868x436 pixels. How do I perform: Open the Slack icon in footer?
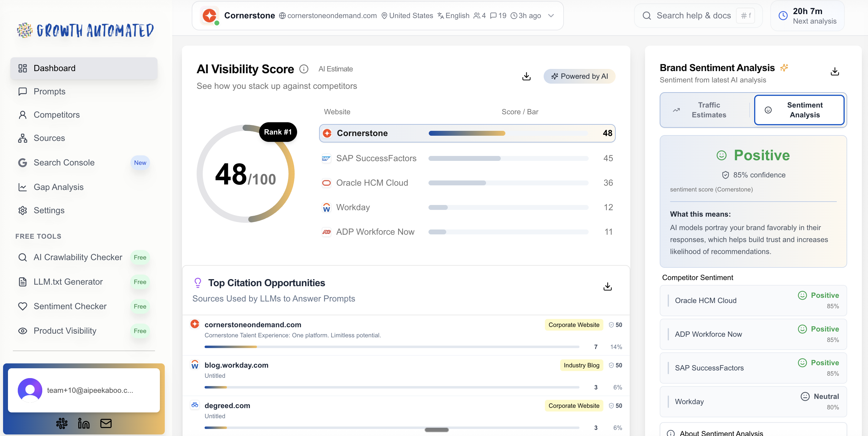[62, 423]
